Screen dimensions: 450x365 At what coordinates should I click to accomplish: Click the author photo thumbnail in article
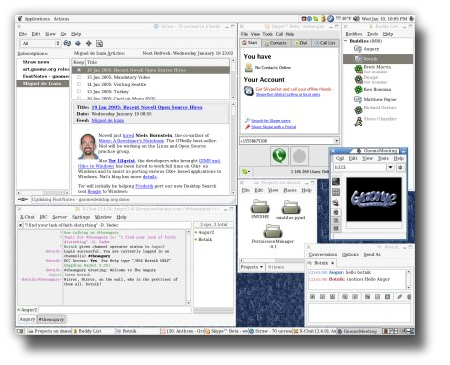[x=88, y=146]
